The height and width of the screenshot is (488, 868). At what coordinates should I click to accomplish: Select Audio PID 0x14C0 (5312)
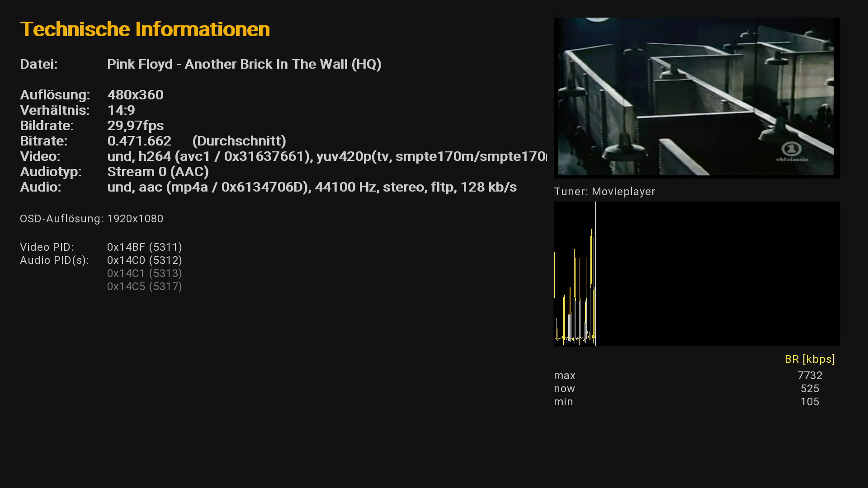[x=144, y=260]
